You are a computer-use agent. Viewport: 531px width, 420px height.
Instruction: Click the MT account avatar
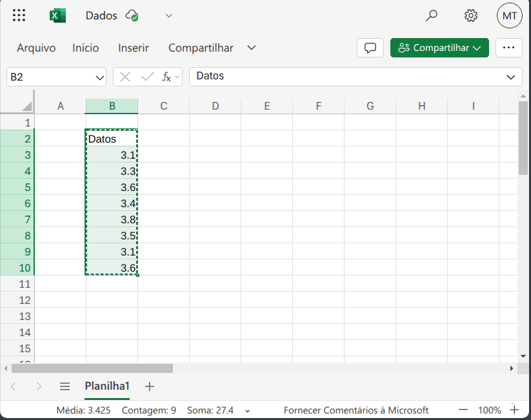coord(509,15)
